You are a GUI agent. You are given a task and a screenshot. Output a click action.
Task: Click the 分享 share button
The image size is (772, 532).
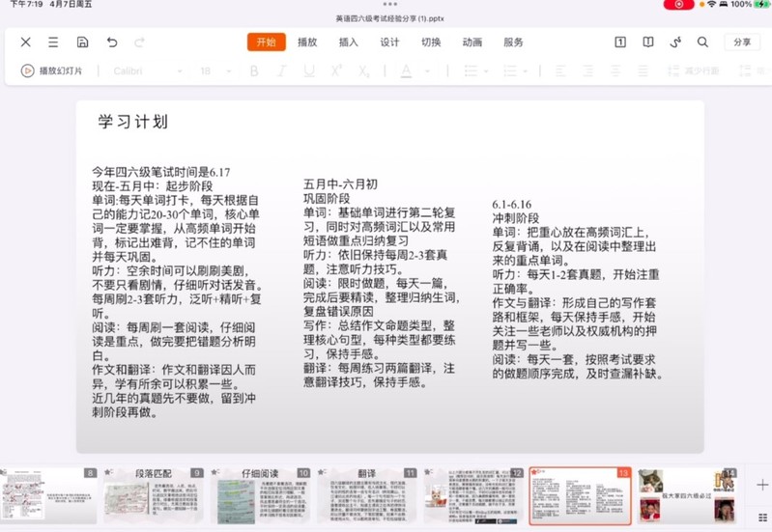click(x=741, y=42)
